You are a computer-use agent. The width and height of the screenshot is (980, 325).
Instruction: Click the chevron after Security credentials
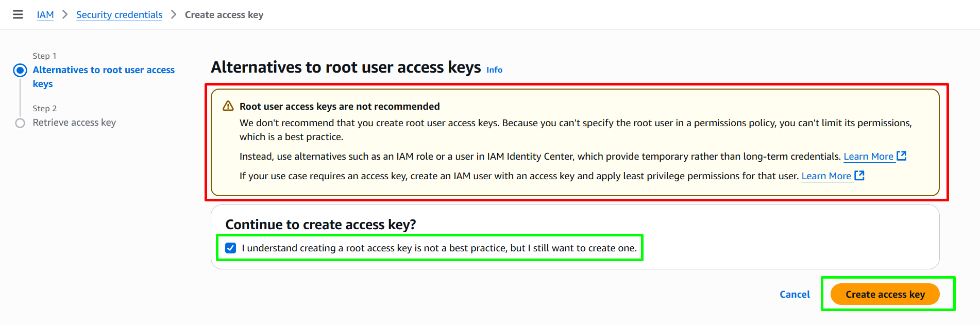174,14
